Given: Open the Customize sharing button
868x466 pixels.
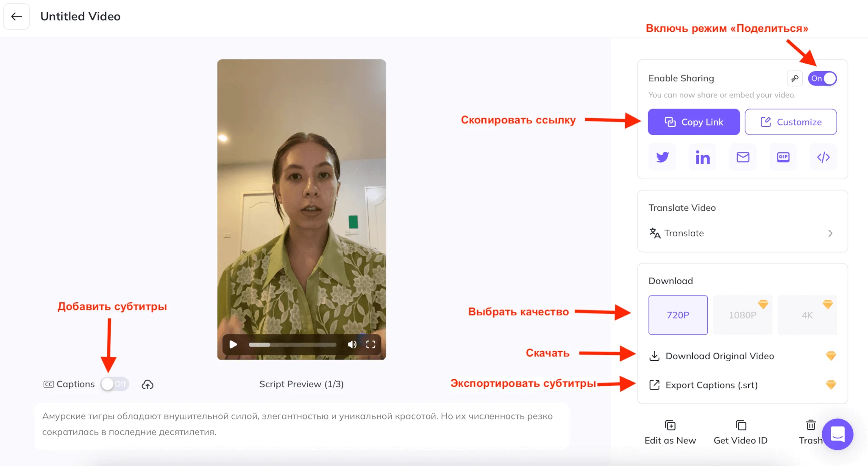Looking at the screenshot, I should 790,122.
